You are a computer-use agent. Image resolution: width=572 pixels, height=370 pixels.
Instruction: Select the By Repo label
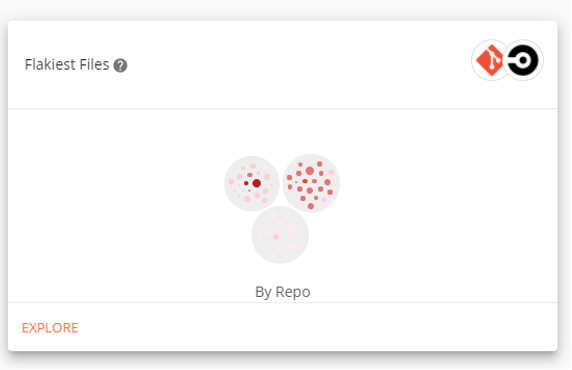click(283, 292)
